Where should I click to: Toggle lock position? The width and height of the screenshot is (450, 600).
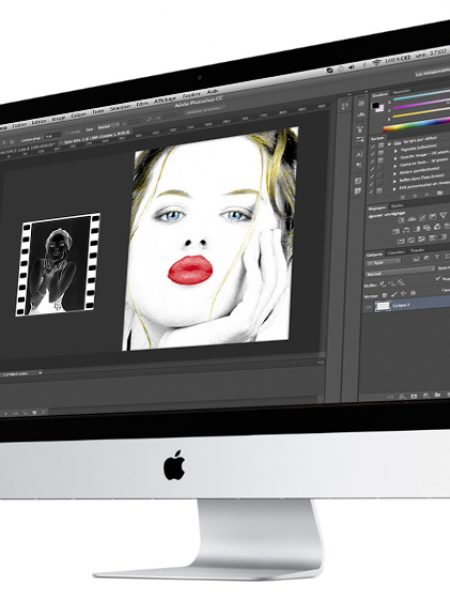(403, 293)
